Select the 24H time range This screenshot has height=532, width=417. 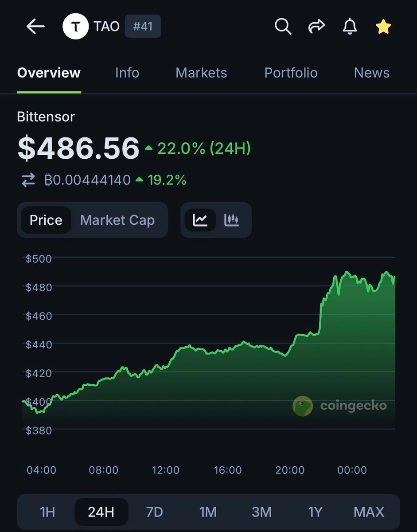point(101,512)
